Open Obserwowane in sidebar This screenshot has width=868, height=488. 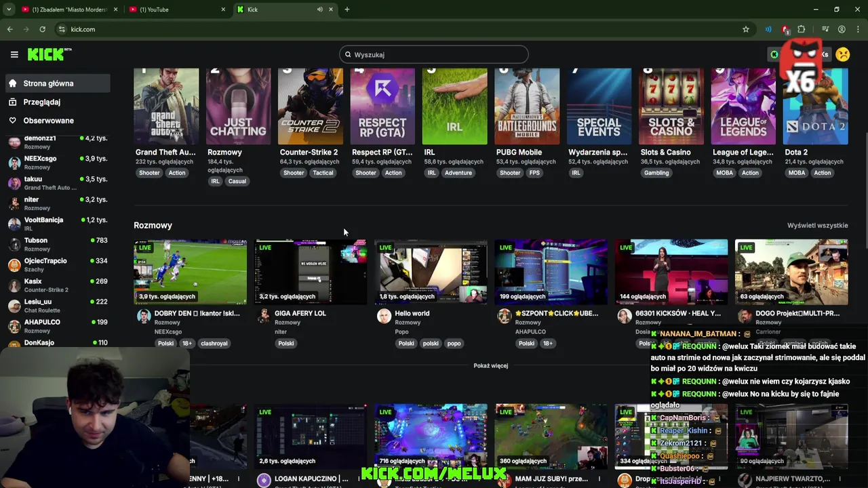pyautogui.click(x=58, y=121)
